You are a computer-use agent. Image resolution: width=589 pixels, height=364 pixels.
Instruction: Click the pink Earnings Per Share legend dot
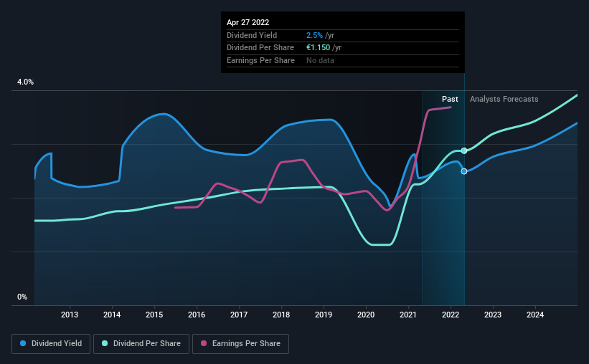204,343
